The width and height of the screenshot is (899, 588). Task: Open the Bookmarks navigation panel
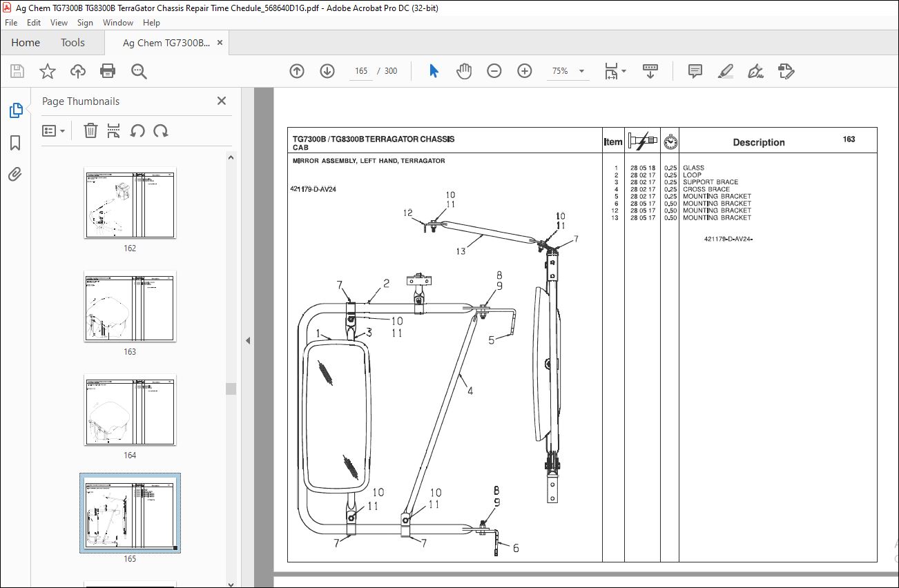click(15, 143)
